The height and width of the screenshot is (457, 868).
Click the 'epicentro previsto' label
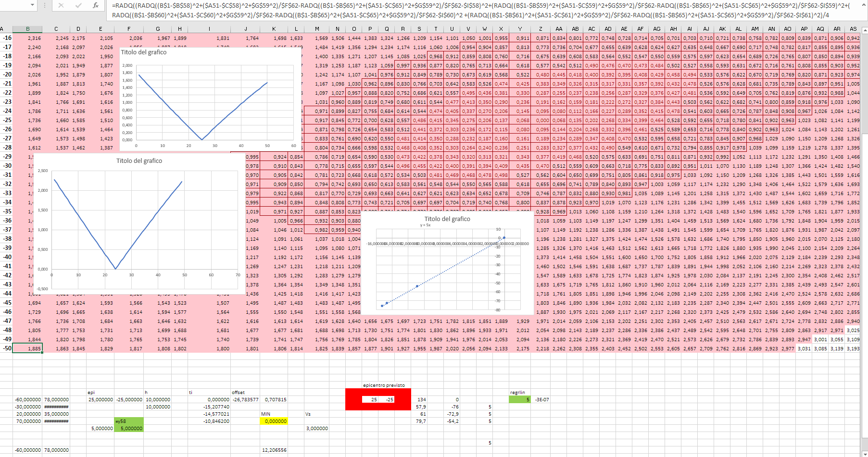(x=384, y=385)
